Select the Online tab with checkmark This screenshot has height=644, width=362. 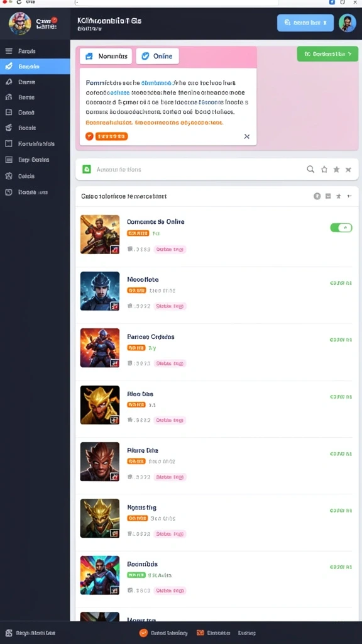coord(157,56)
